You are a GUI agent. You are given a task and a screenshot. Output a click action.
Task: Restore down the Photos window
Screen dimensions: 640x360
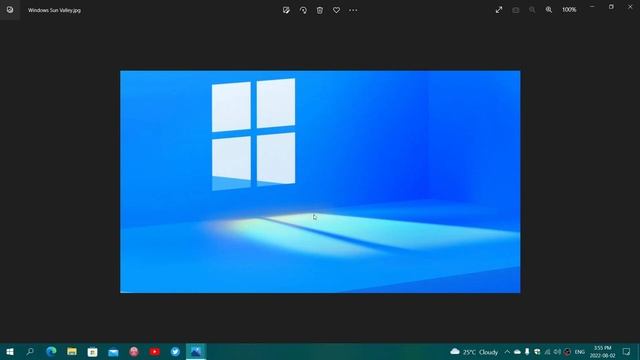pyautogui.click(x=611, y=7)
